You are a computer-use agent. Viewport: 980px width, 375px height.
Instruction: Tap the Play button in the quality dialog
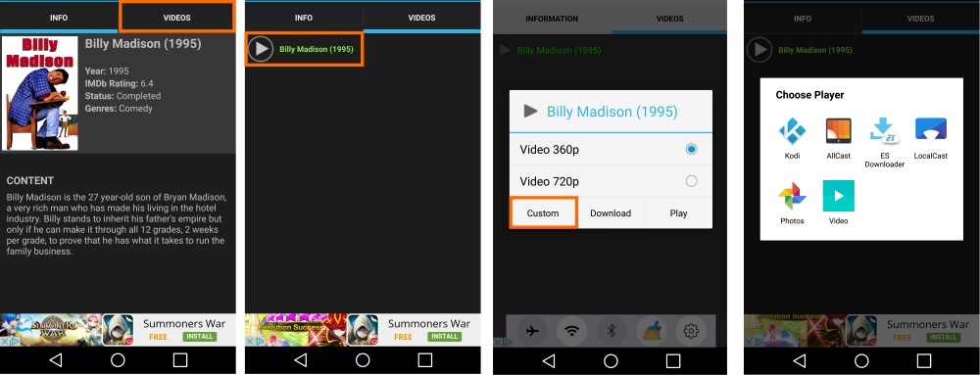679,212
